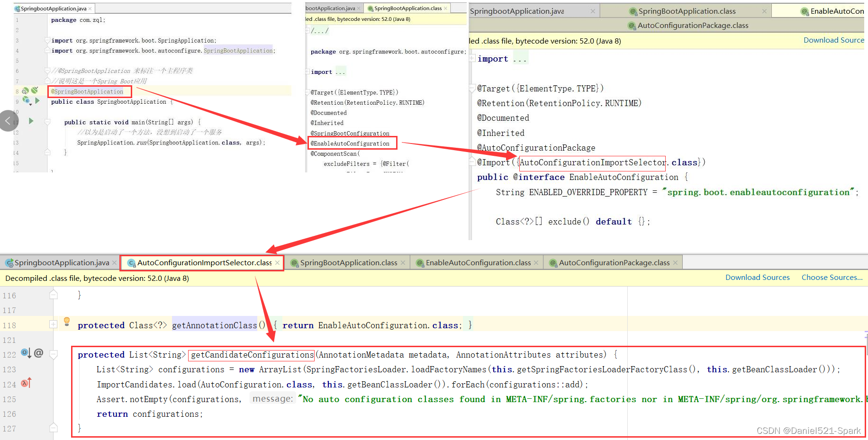Click the @ annotation gutter icon on line 122
This screenshot has height=440, width=868.
click(x=39, y=353)
